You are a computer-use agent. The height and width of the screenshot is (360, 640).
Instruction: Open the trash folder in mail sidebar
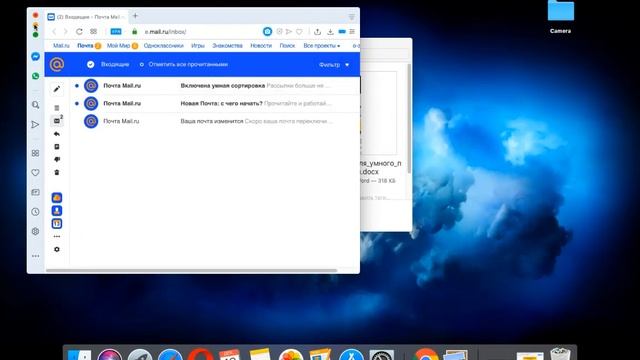tap(57, 172)
